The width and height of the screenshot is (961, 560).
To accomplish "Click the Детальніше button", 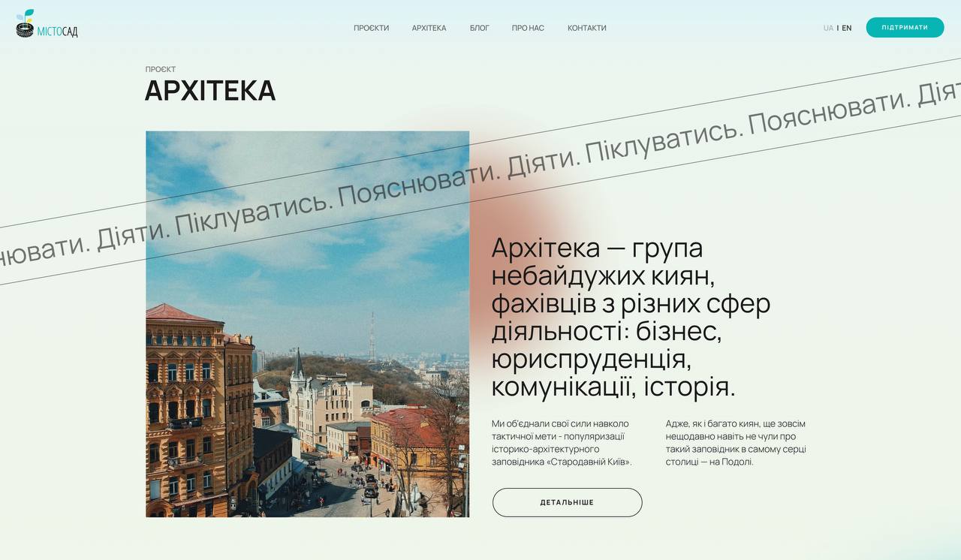I will click(567, 502).
